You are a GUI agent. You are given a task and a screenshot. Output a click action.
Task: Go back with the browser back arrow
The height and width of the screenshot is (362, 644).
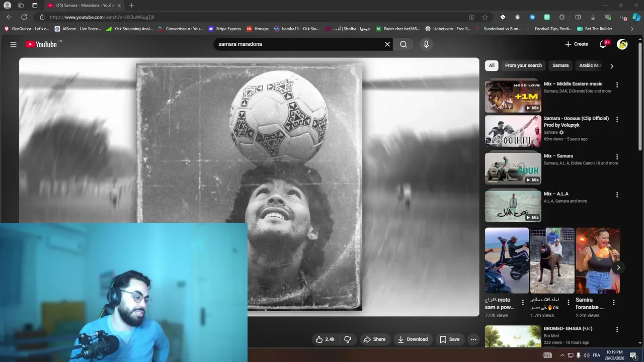(9, 17)
